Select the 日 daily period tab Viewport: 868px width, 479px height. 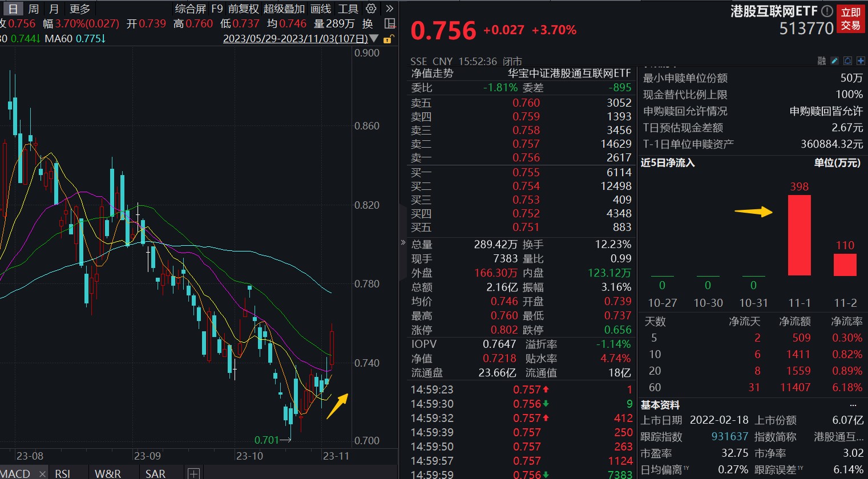pyautogui.click(x=13, y=9)
